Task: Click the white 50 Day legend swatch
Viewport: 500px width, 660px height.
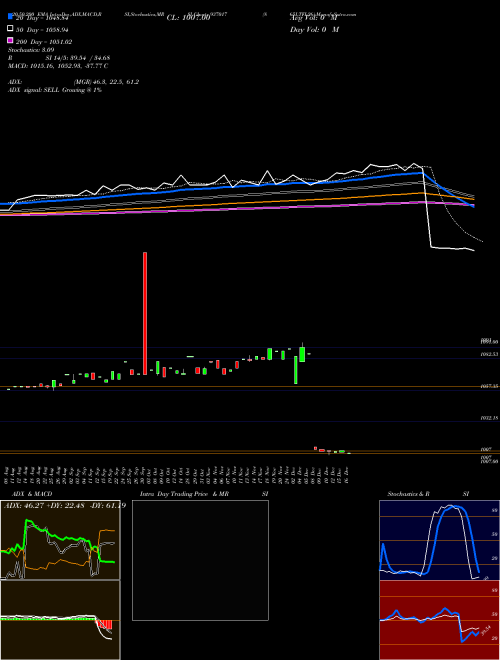Action: tap(10, 29)
